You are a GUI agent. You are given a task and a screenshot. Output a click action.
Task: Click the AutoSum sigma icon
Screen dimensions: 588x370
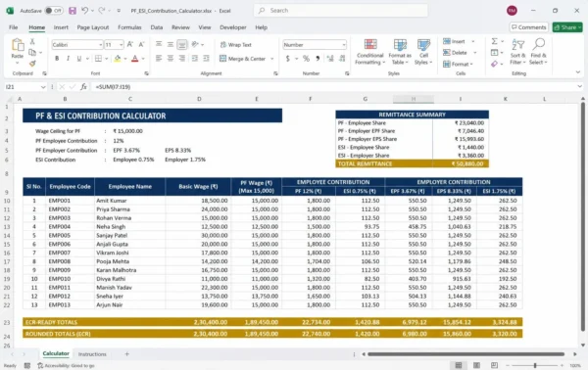point(495,41)
